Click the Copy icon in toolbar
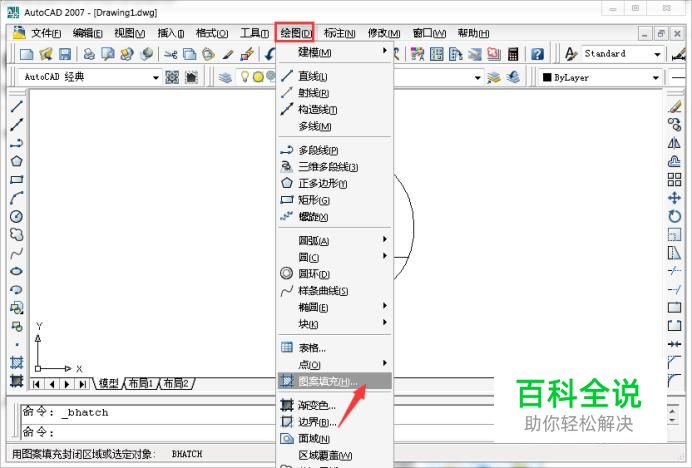692x468 pixels. 189,54
